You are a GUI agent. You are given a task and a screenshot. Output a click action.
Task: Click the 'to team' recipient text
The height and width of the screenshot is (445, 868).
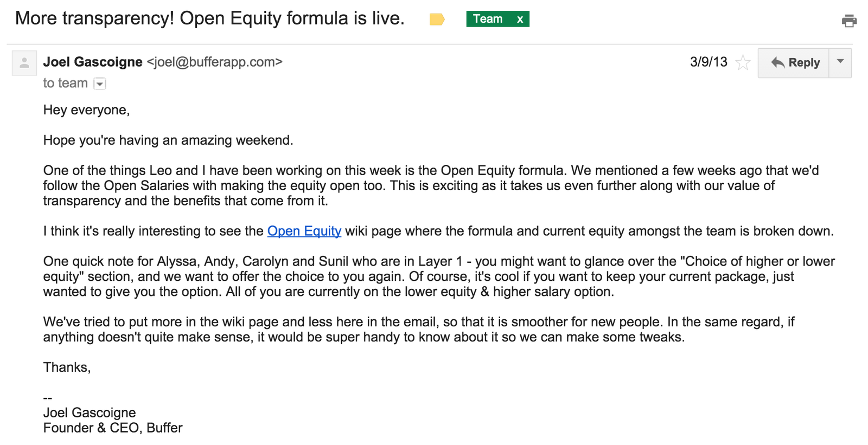tap(65, 83)
